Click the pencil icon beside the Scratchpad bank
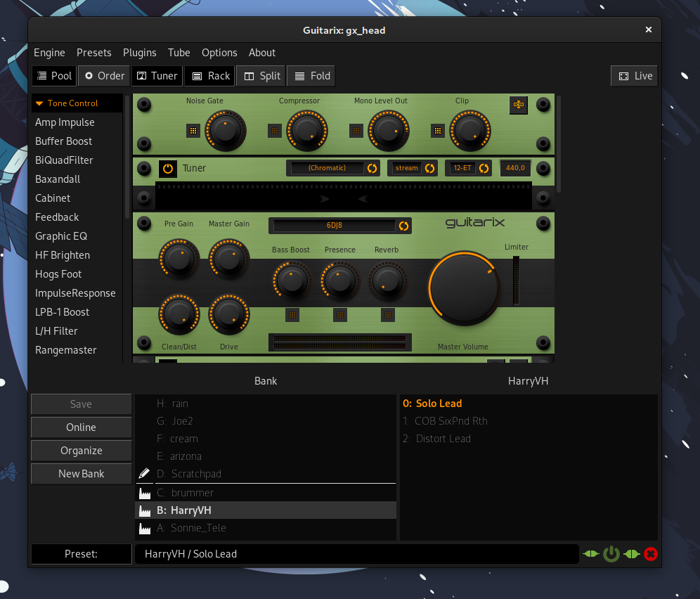 (x=144, y=474)
